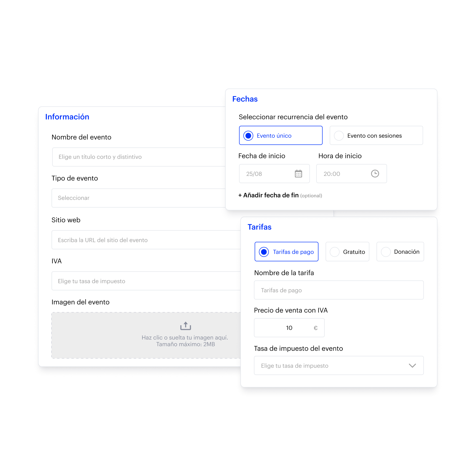Image resolution: width=476 pixels, height=476 pixels.
Task: Focus the Sitio web URL field
Action: coord(146,240)
